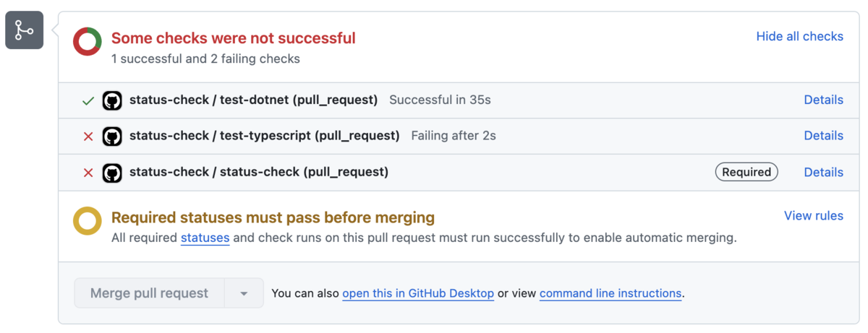Follow the statuses hyperlink
Viewport: 868px width, 333px height.
[205, 238]
